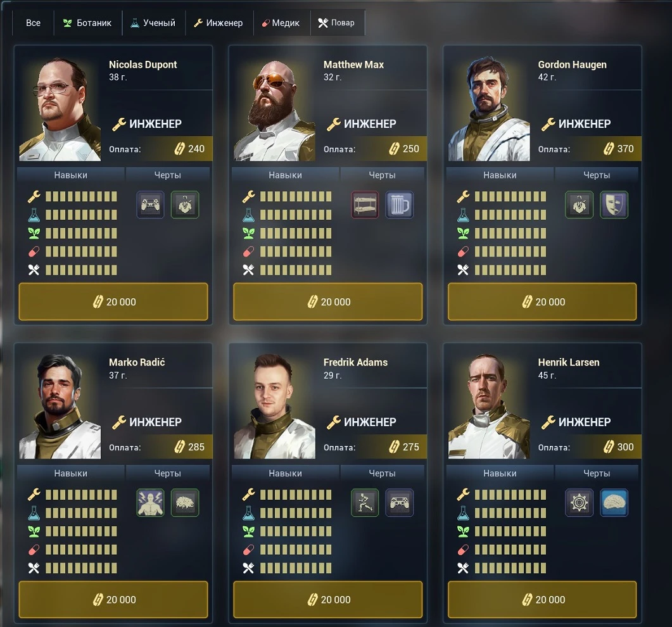The width and height of the screenshot is (672, 627).
Task: Click Matthew Max's portrait
Action: (274, 110)
